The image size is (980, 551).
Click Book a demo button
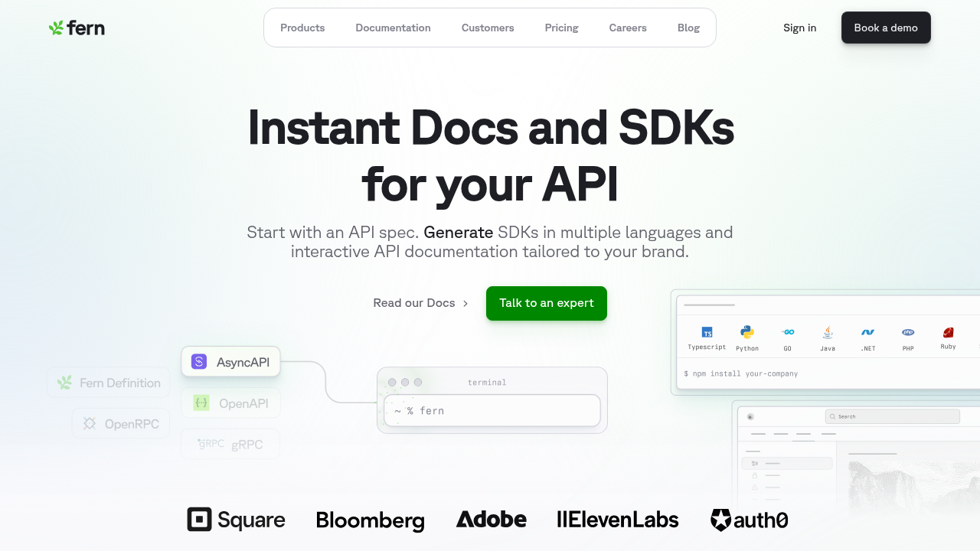coord(886,28)
